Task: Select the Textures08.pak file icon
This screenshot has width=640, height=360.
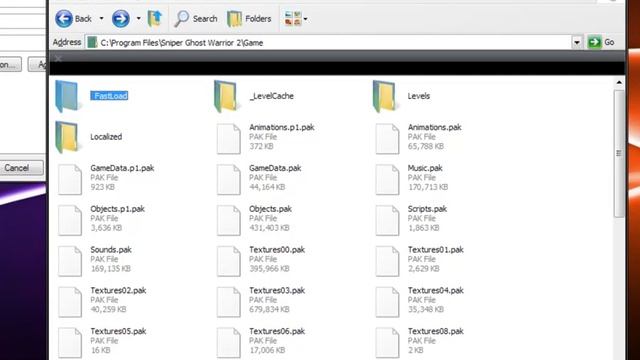Action: (387, 343)
